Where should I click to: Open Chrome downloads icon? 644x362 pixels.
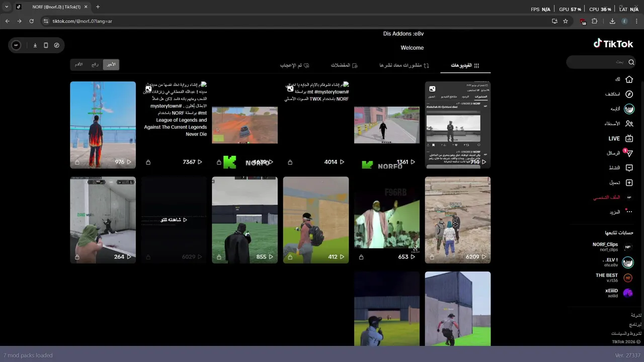click(x=612, y=21)
